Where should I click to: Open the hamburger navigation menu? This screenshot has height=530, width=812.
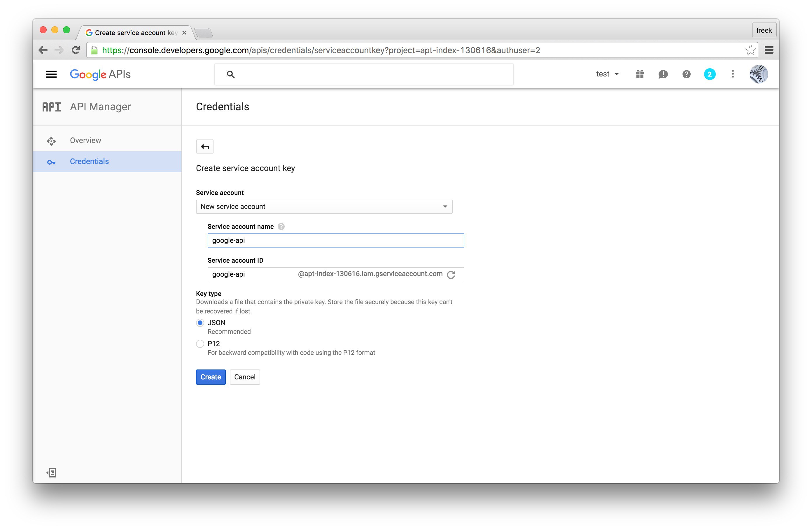pos(51,74)
